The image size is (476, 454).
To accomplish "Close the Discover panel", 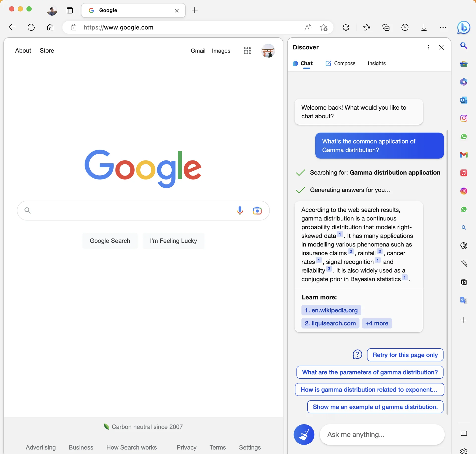I will (441, 47).
